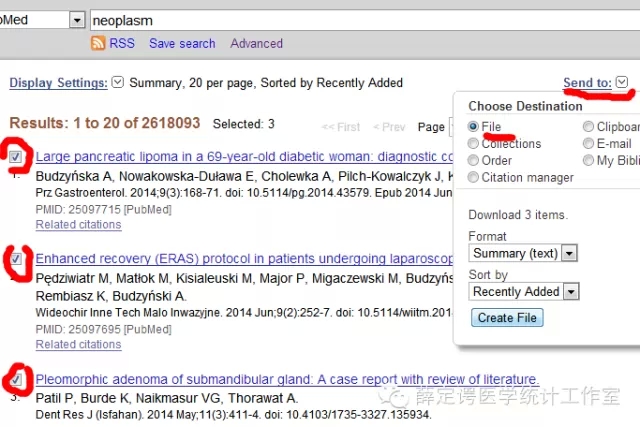
Task: Select the Citation manager radio button
Action: (473, 177)
